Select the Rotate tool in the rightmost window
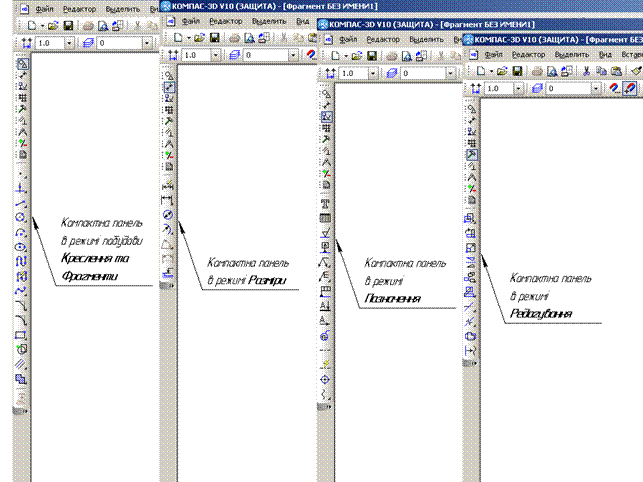This screenshot has width=643, height=482. (x=470, y=233)
